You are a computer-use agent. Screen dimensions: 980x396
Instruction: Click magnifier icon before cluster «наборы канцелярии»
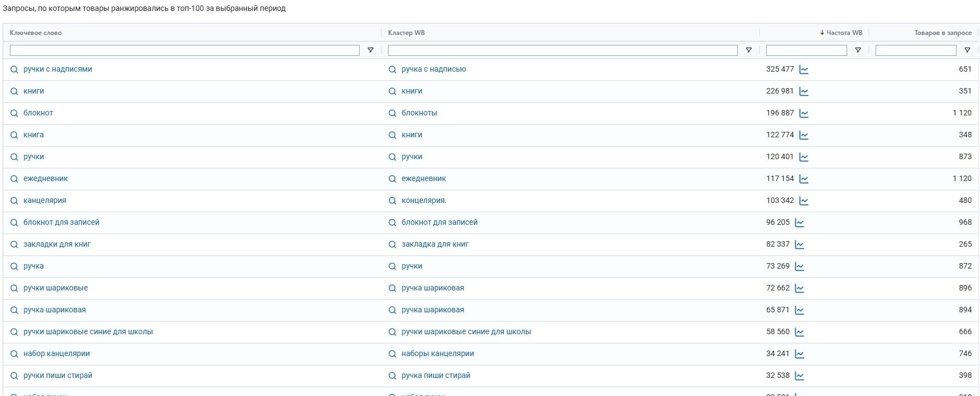coord(392,354)
